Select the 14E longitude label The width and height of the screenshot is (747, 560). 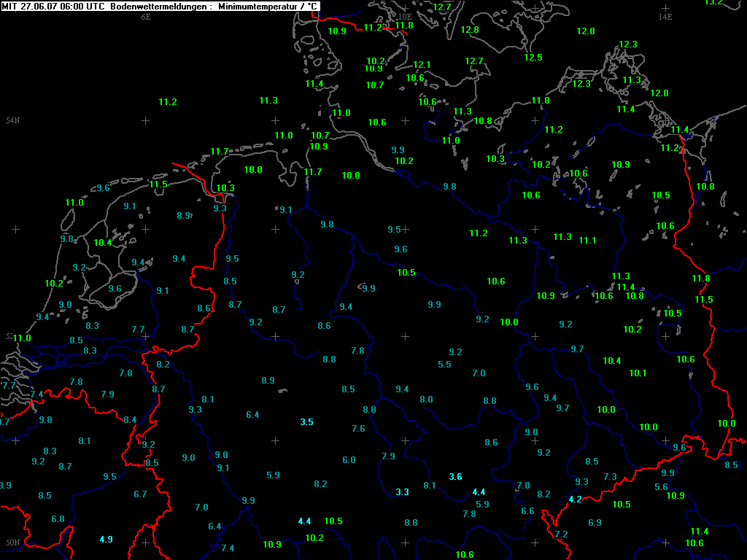click(665, 16)
